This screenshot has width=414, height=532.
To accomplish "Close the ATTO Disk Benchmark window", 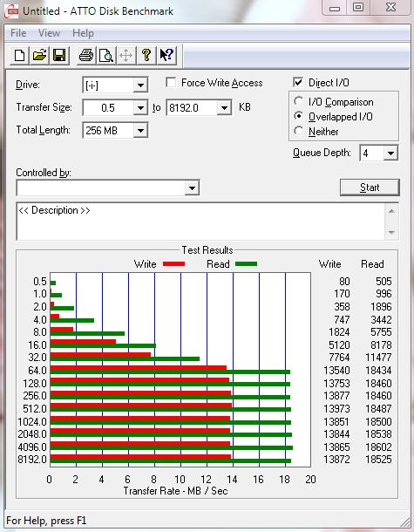I will [x=390, y=8].
